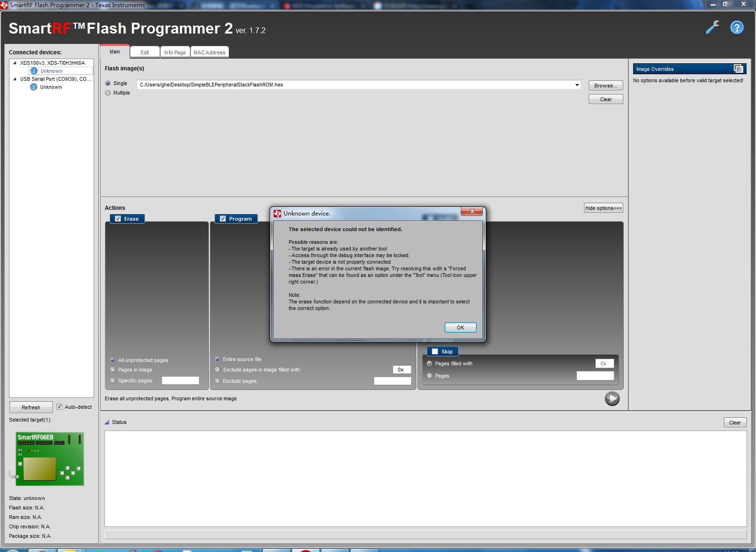Click the 'Chip revision: N.A.' text

(30, 526)
